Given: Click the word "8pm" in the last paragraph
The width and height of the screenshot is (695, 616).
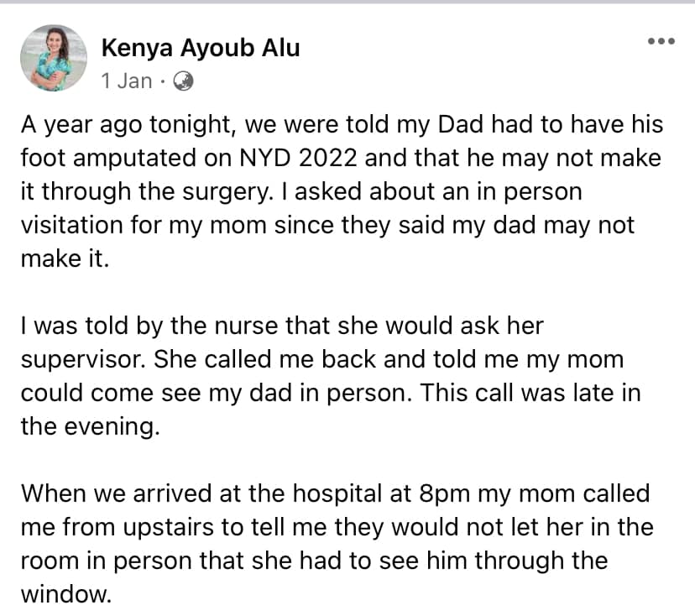Looking at the screenshot, I should coord(444,494).
